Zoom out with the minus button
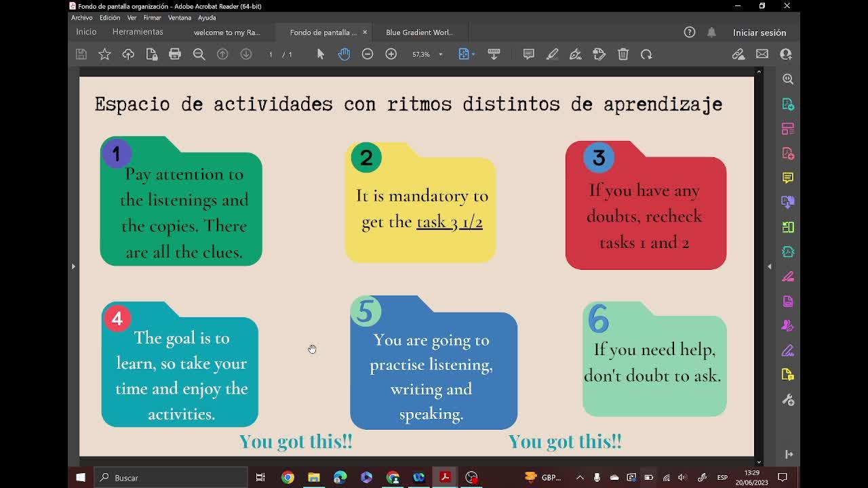868x488 pixels. (x=368, y=54)
